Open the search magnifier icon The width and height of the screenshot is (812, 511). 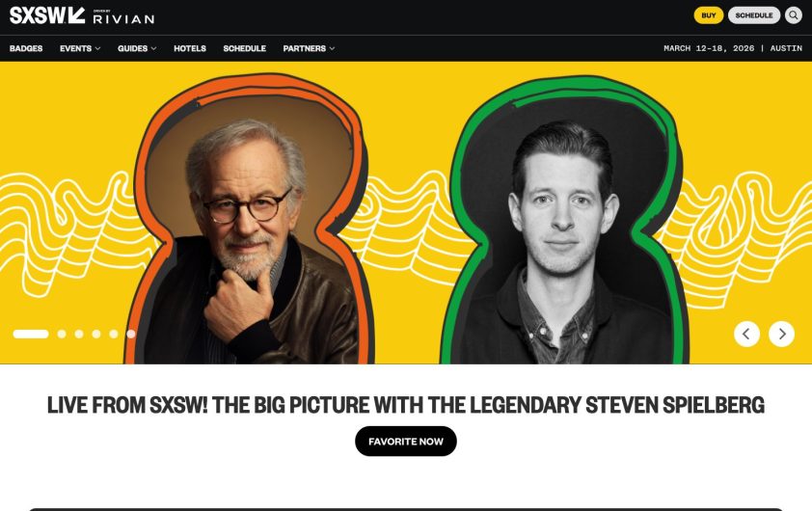(x=793, y=15)
